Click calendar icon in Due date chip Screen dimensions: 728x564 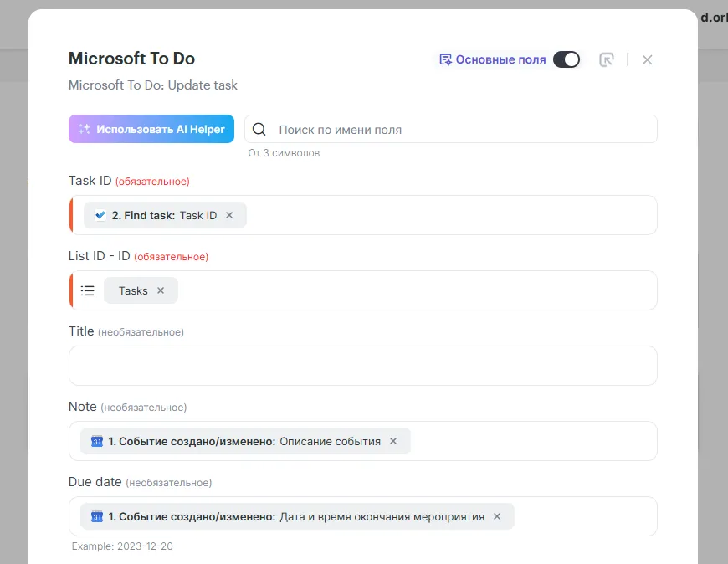[x=97, y=516]
